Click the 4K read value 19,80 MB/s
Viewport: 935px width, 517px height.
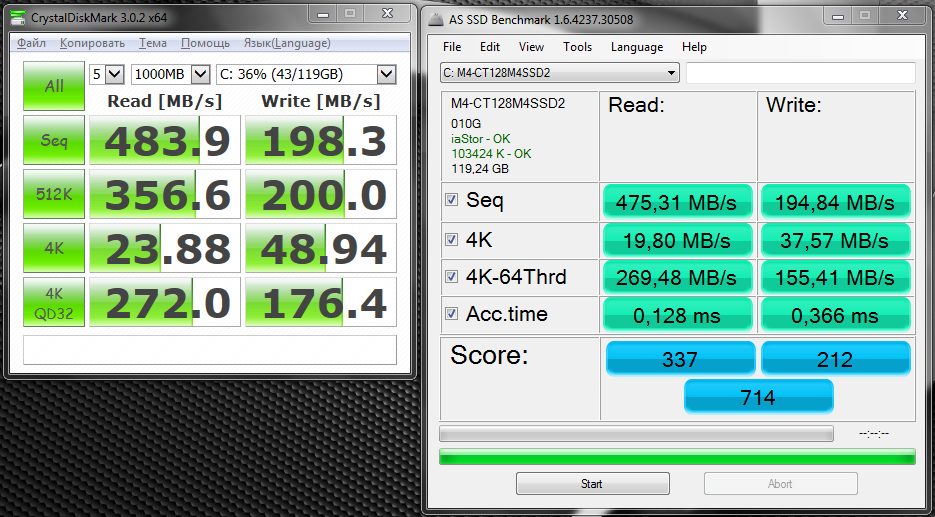677,240
